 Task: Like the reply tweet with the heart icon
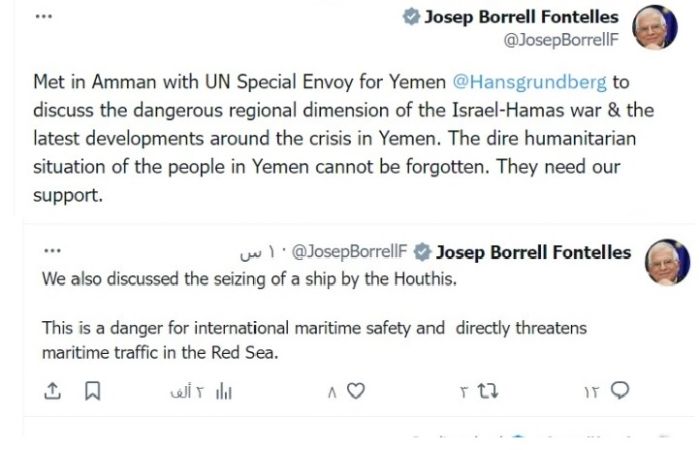click(x=356, y=391)
